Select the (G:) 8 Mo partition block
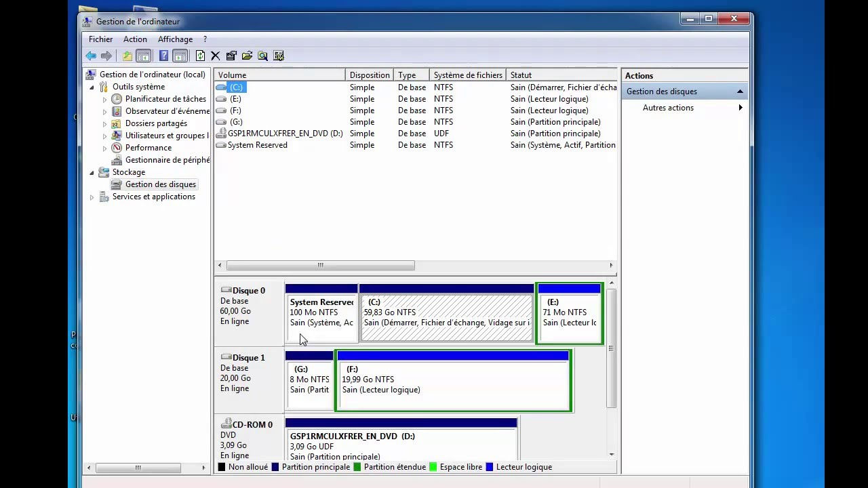Image resolution: width=868 pixels, height=488 pixels. click(309, 380)
